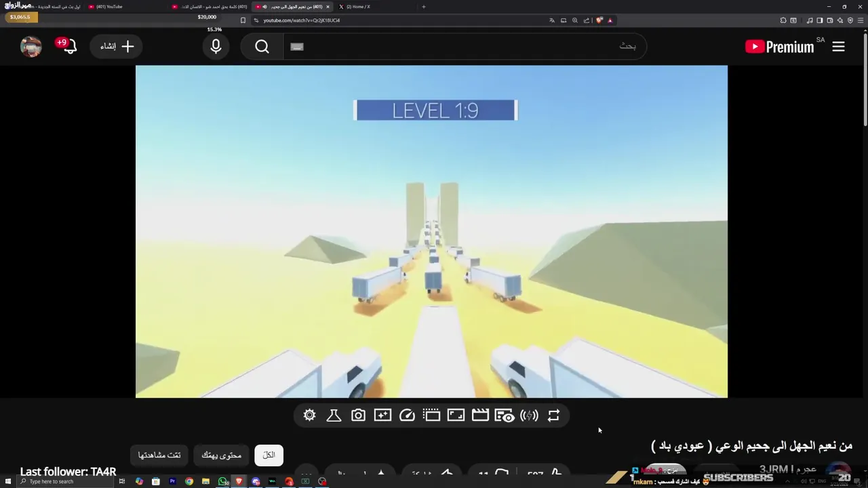Click the flask experiments icon in video toolbar

click(x=334, y=415)
